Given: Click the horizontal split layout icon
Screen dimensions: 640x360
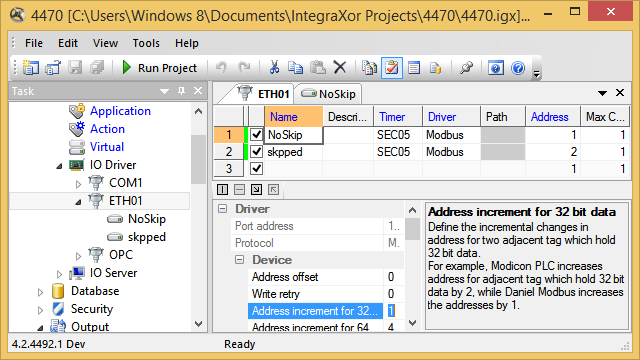Looking at the screenshot, I should point(240,189).
